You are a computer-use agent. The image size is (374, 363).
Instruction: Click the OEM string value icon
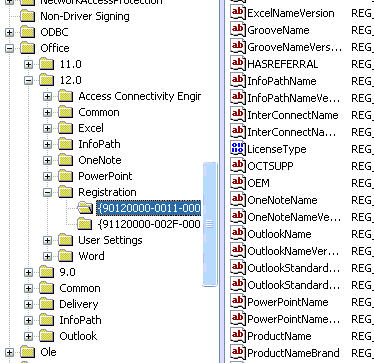(x=238, y=182)
